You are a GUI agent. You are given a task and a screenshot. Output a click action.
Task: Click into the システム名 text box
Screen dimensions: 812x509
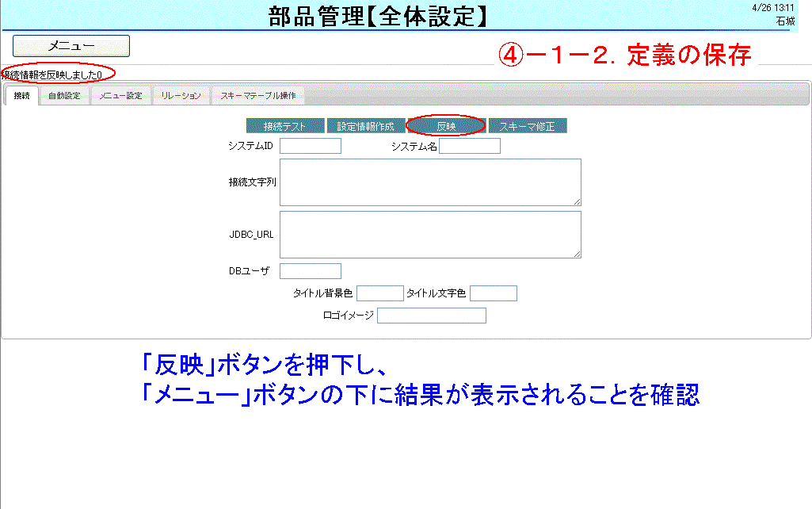(x=470, y=146)
